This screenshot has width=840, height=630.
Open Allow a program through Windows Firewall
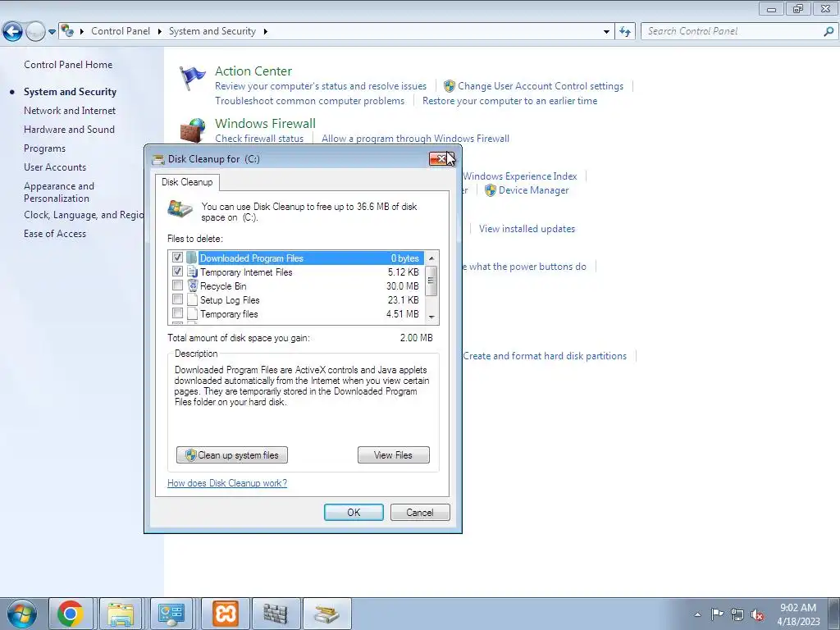pyautogui.click(x=415, y=139)
